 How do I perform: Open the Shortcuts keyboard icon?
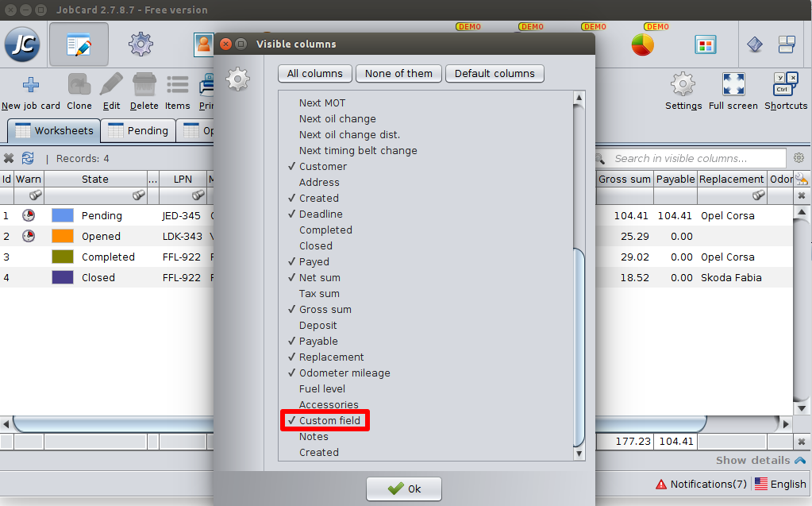click(x=785, y=85)
